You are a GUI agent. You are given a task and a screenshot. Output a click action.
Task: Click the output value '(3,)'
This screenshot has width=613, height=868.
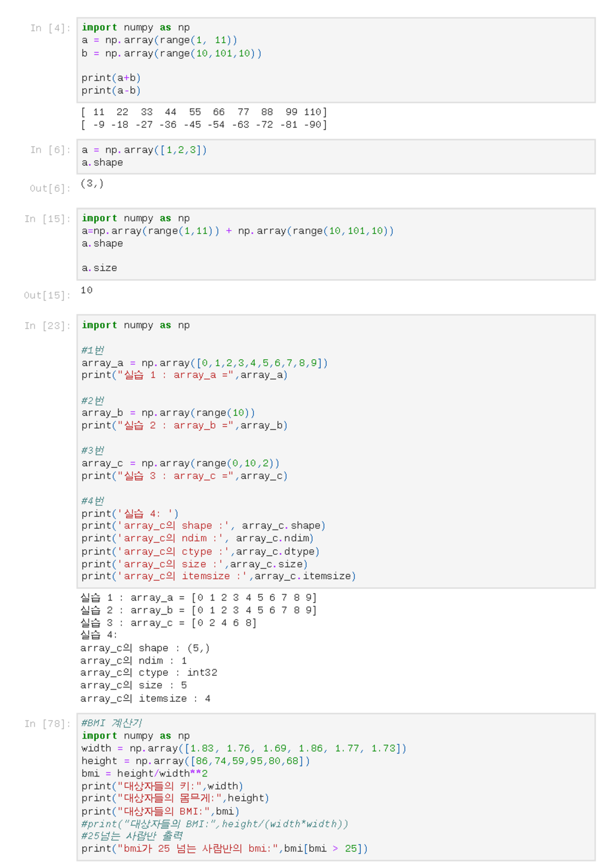pos(92,184)
